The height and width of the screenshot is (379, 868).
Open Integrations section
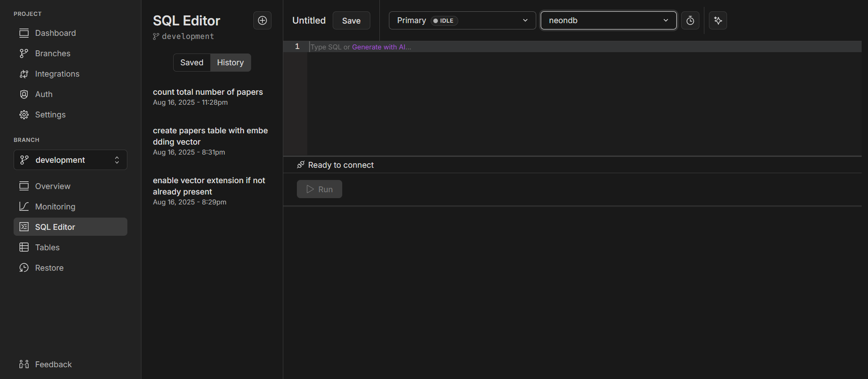pos(70,74)
